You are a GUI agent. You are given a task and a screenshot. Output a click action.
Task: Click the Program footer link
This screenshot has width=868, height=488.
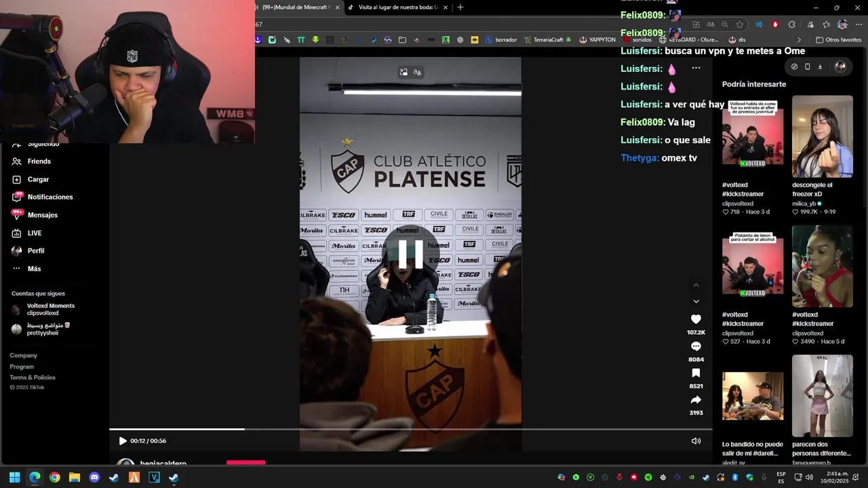(22, 367)
